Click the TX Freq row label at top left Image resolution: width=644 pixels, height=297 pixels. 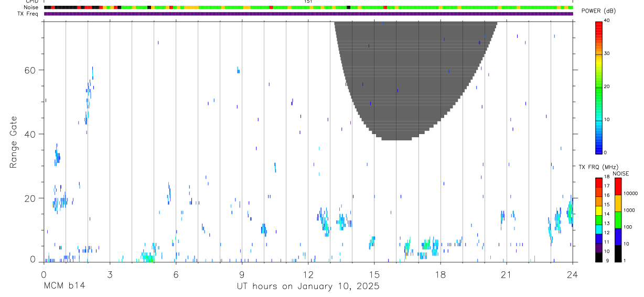(x=28, y=14)
